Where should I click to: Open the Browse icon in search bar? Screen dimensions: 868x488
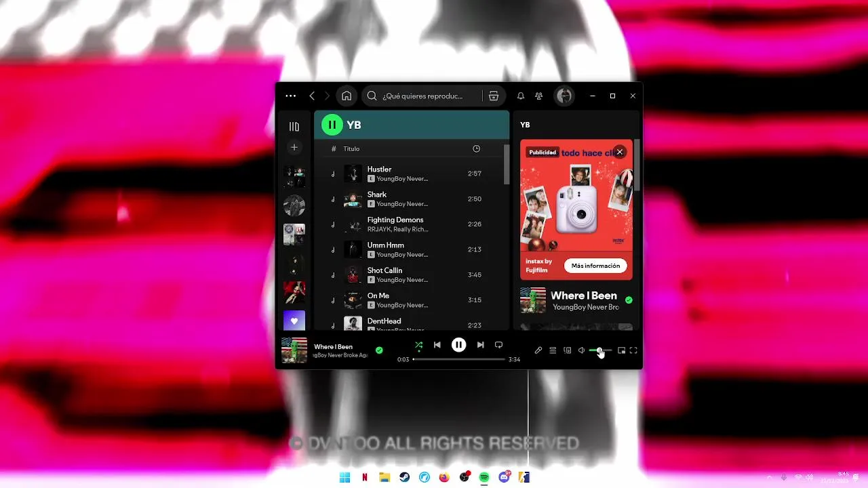point(494,96)
